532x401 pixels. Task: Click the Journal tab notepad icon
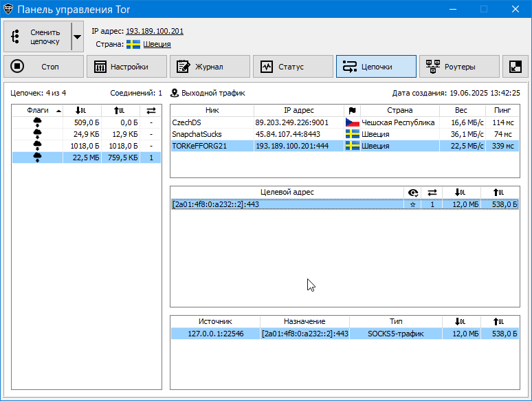[184, 67]
